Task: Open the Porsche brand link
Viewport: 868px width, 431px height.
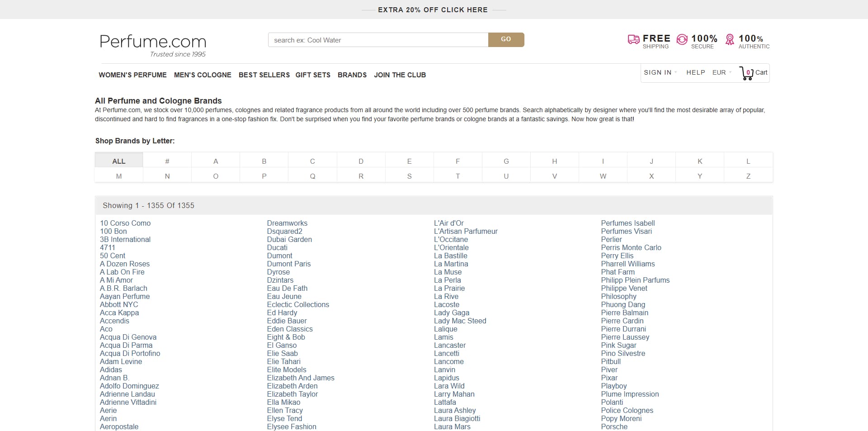Action: coord(614,426)
